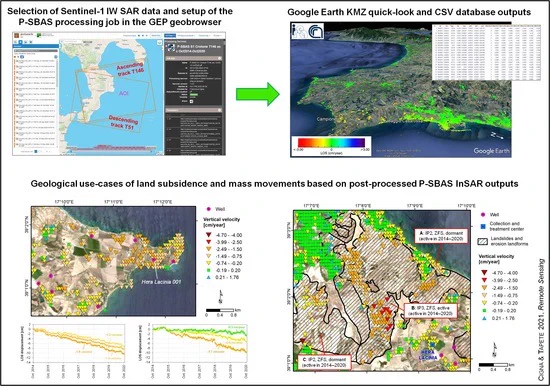This screenshot has width=550, height=386.
Task: Click the left legend -0.19 to 0.20 green square
Action: point(208,270)
